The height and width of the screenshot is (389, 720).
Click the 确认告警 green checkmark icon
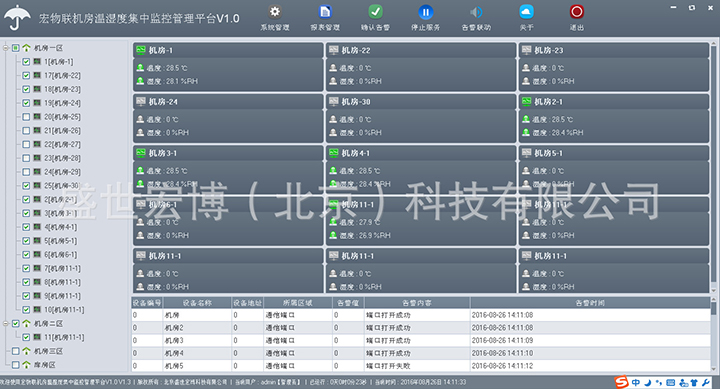click(x=375, y=12)
